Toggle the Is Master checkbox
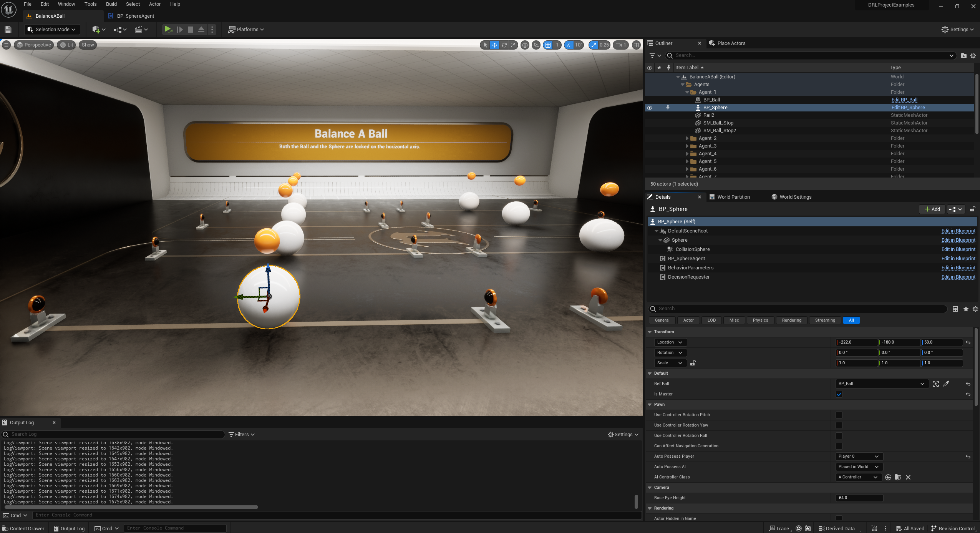 [839, 394]
